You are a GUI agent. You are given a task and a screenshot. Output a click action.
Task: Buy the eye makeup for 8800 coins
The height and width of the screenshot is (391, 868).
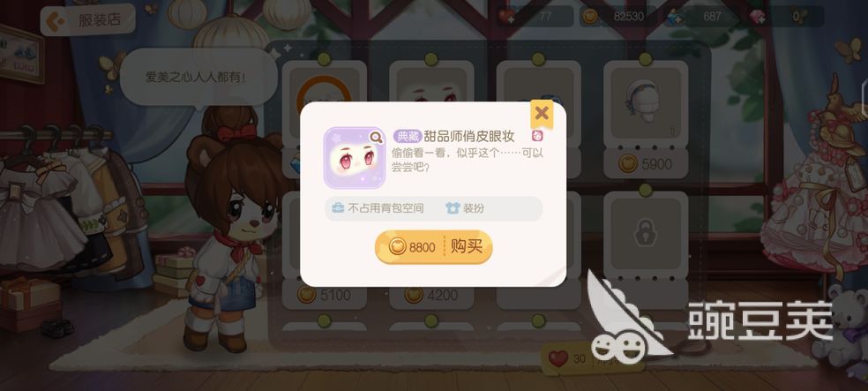(x=433, y=247)
